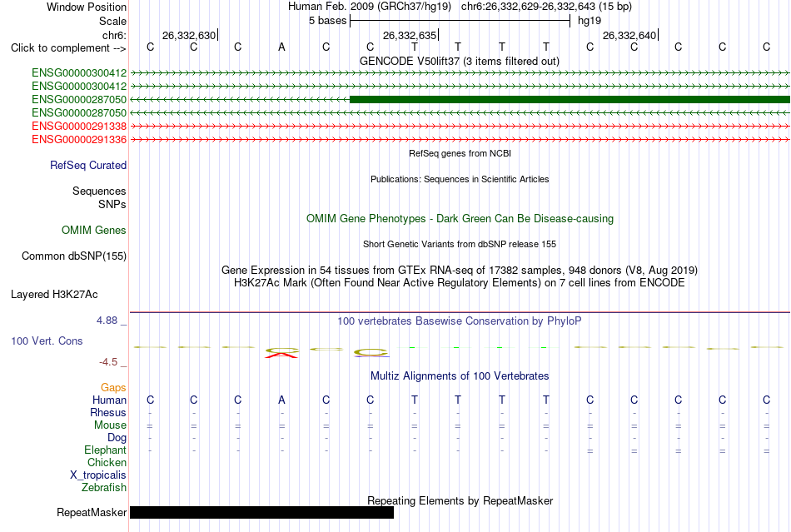Open 'Repeating Elements by RepeatMasker' title

(x=460, y=500)
